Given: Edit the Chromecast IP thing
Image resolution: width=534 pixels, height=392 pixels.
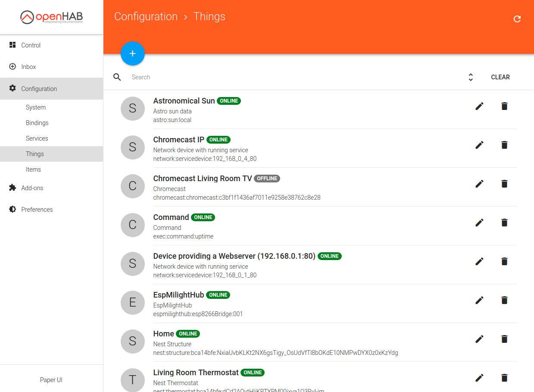Looking at the screenshot, I should 479,145.
